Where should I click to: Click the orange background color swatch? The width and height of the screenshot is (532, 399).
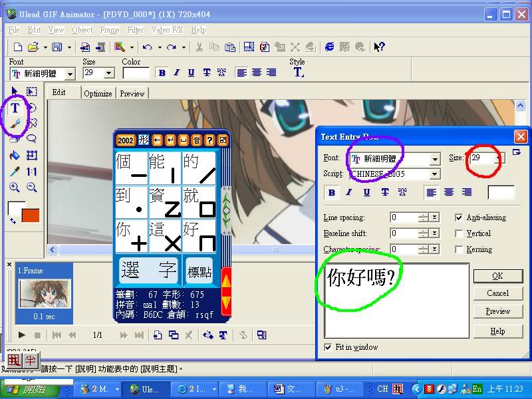(x=31, y=215)
